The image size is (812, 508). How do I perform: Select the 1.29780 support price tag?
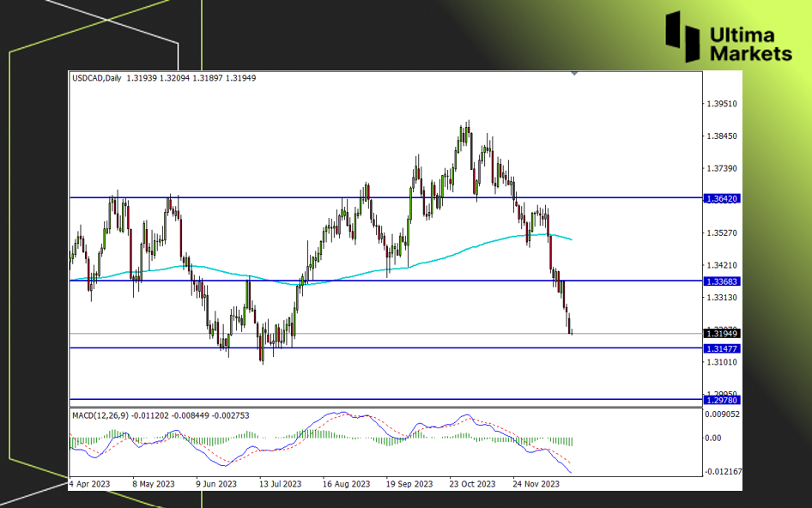pyautogui.click(x=721, y=400)
